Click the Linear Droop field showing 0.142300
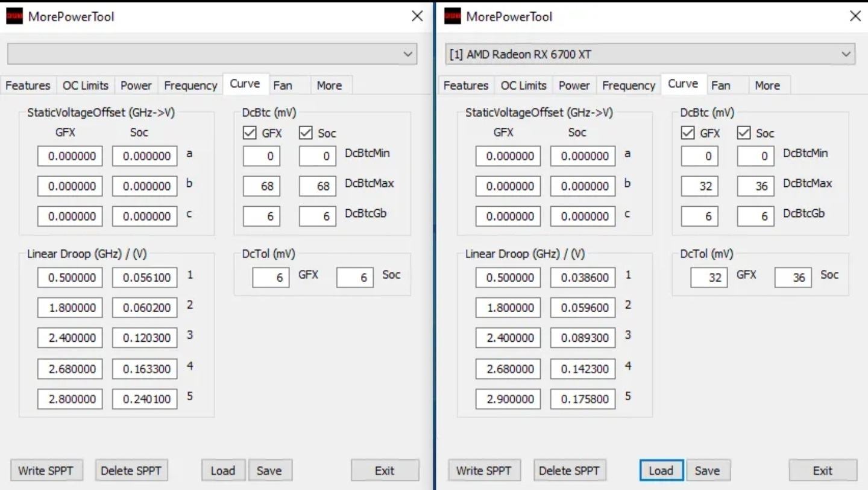 (x=583, y=368)
